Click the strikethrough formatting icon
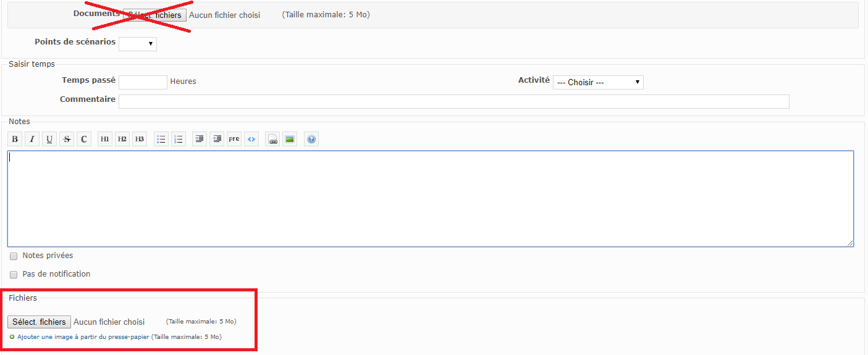The image size is (868, 355). click(x=67, y=140)
